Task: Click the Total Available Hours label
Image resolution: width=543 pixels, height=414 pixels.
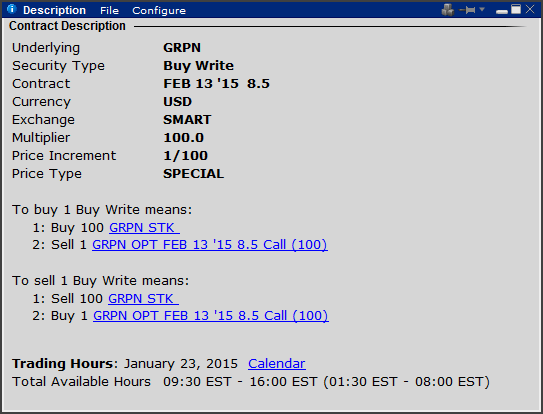Action: 81,382
